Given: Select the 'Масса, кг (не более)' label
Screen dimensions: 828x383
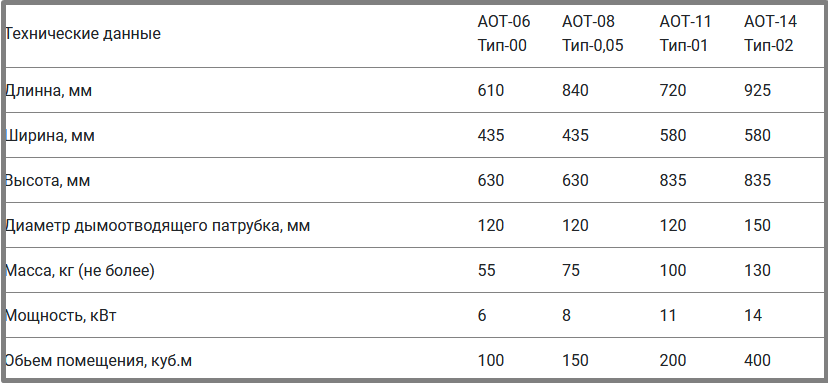Looking at the screenshot, I should click(x=80, y=271).
